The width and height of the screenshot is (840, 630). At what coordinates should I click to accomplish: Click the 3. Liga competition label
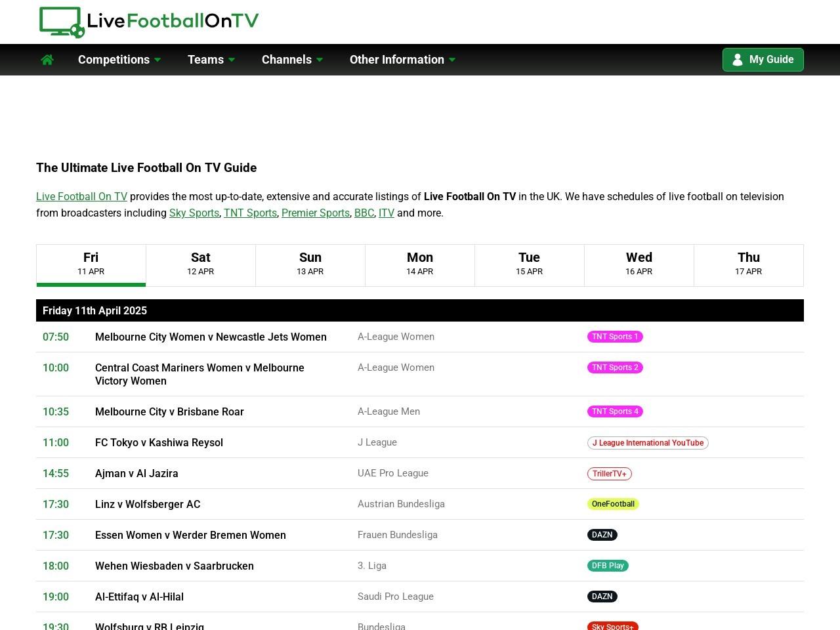(372, 566)
